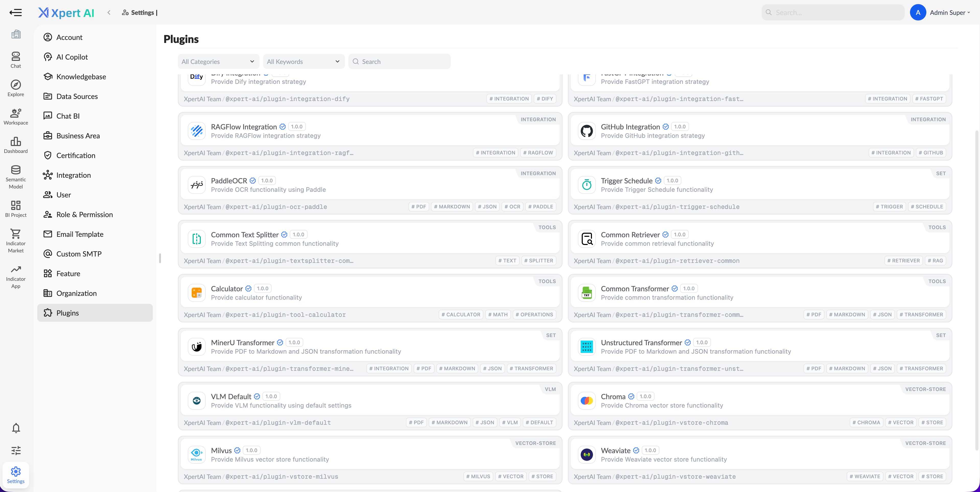Open the sliders preferences icon
Viewport: 980px width, 492px height.
click(x=16, y=451)
